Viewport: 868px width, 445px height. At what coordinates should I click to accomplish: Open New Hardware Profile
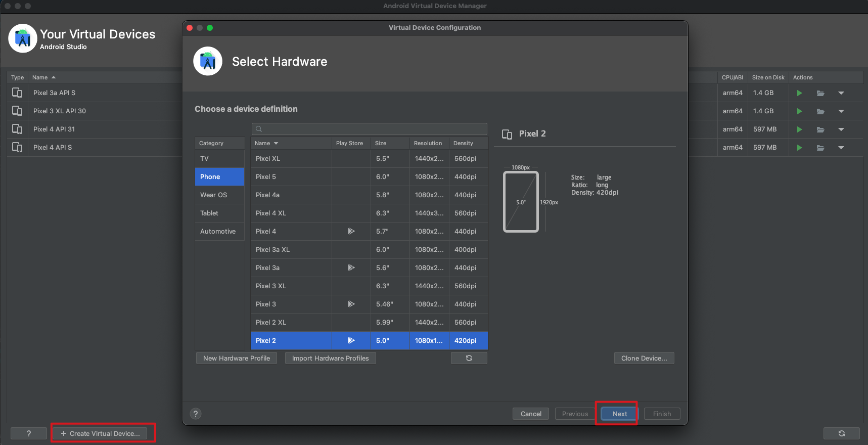coord(236,358)
